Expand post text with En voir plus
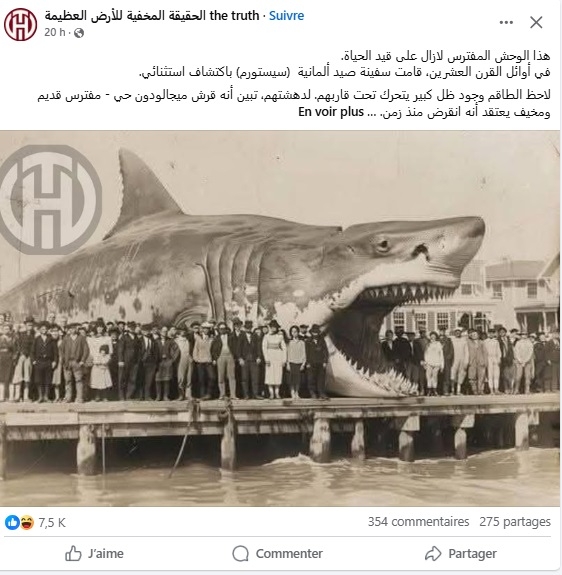 331,112
